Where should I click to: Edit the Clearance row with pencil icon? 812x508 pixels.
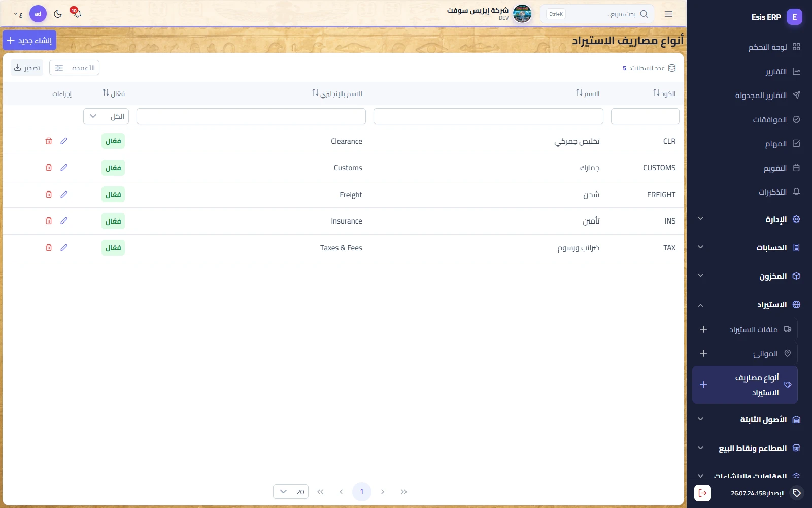click(x=64, y=141)
